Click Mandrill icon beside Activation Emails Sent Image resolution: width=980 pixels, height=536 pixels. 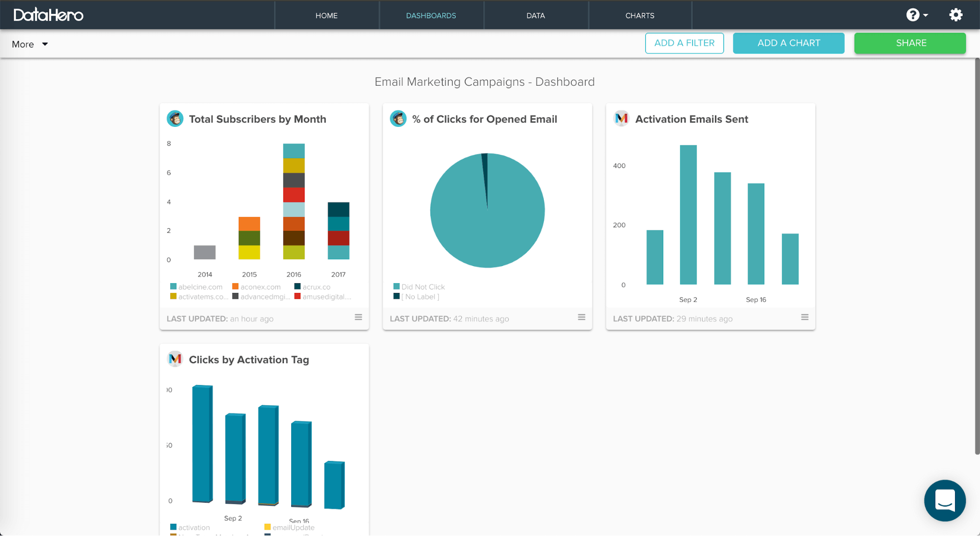coord(621,119)
